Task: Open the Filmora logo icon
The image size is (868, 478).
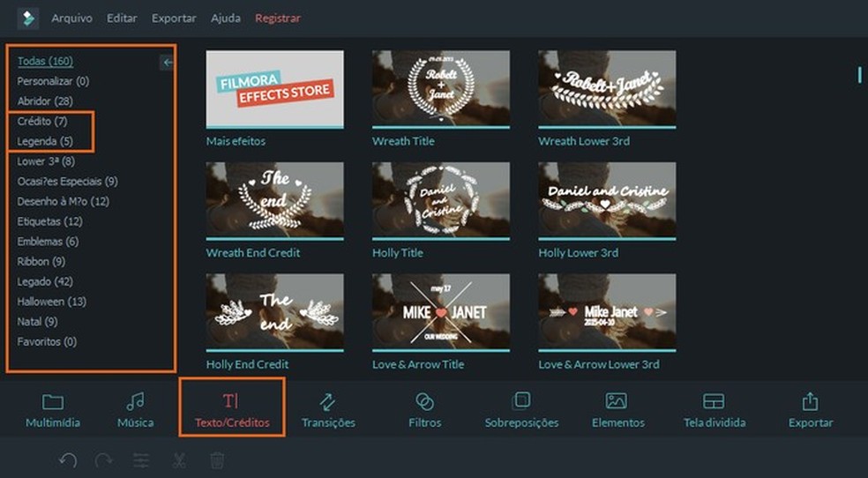Action: (27, 19)
